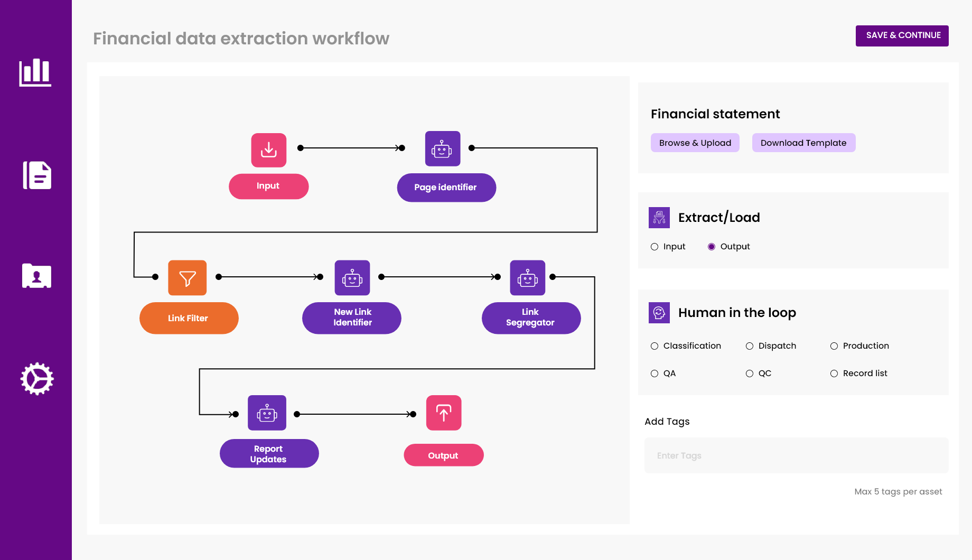The image size is (972, 560).
Task: Click the New Link Identifier bot icon
Action: coord(351,277)
